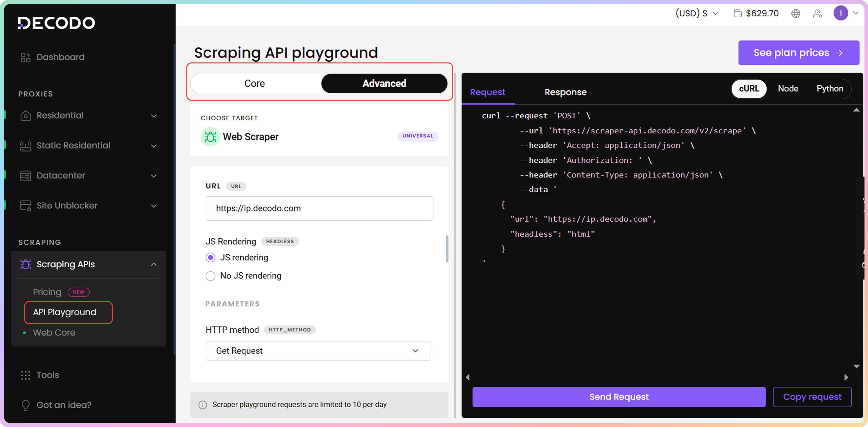Expand the Static Residential chevron
The image size is (868, 427).
point(154,146)
